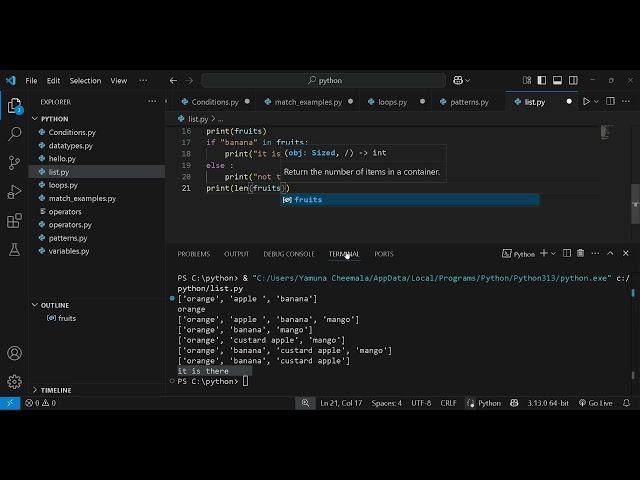Open the Source Control view
This screenshot has height=480, width=640.
point(14,163)
